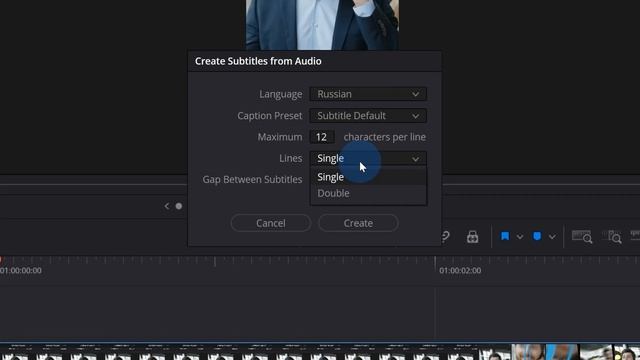The width and height of the screenshot is (640, 360).
Task: Click the Create button
Action: click(x=358, y=223)
